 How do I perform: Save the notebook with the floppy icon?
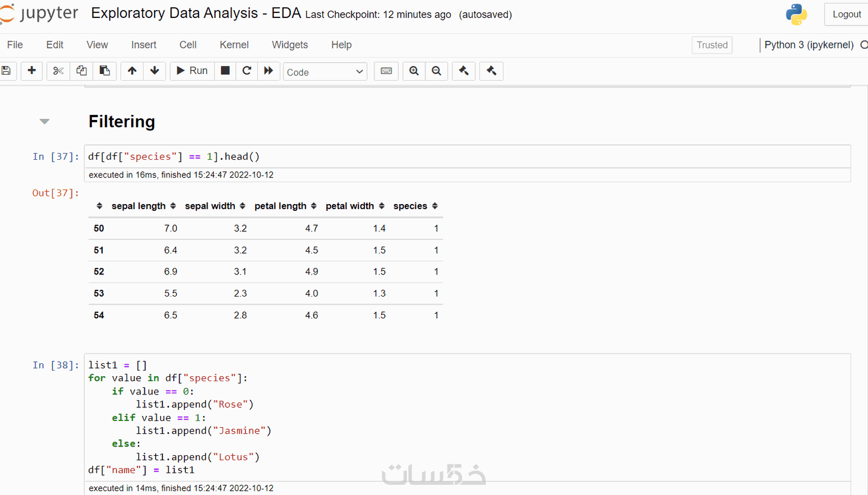click(x=7, y=71)
